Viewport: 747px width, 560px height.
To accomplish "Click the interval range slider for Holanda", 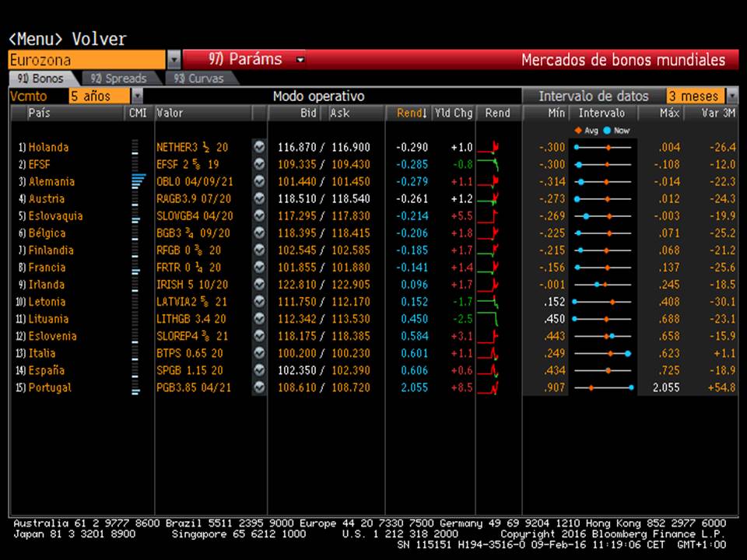I will (x=603, y=148).
